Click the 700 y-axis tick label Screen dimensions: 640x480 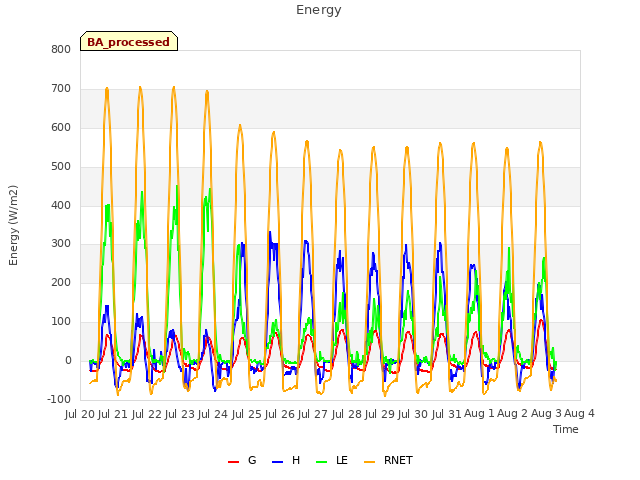point(61,88)
